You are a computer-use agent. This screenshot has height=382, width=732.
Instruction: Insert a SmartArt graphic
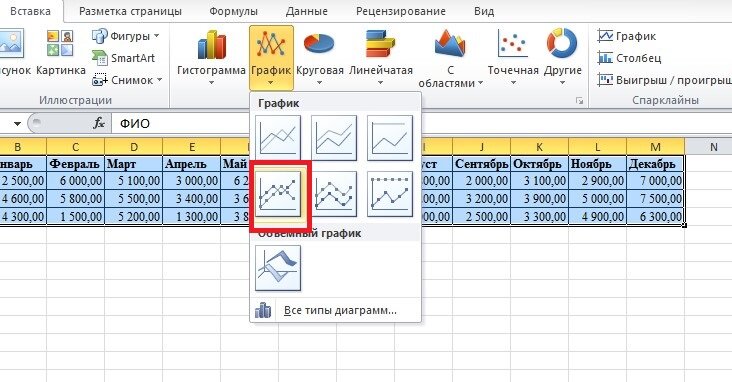pyautogui.click(x=123, y=58)
